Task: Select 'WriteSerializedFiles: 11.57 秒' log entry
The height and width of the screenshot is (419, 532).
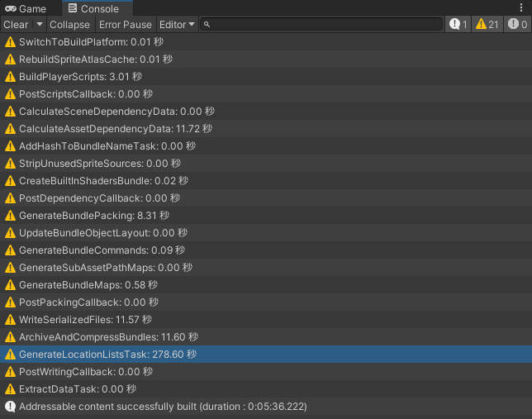Action: coord(266,320)
